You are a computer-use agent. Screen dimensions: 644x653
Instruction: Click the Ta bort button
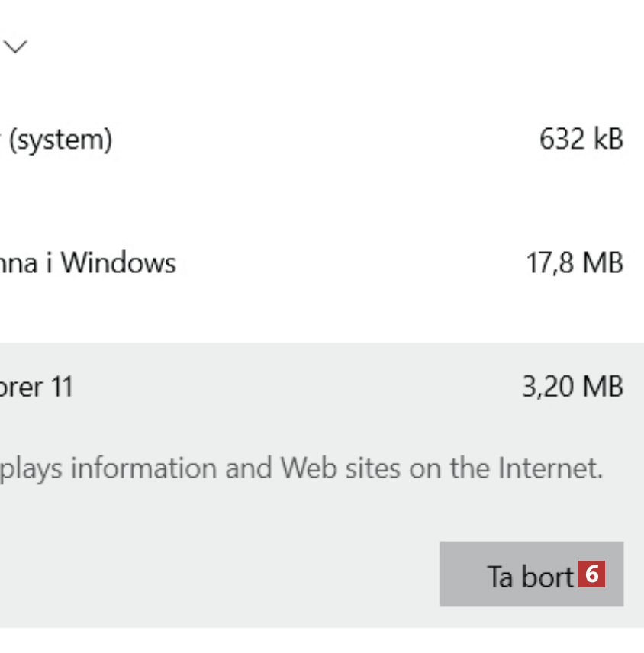531,574
